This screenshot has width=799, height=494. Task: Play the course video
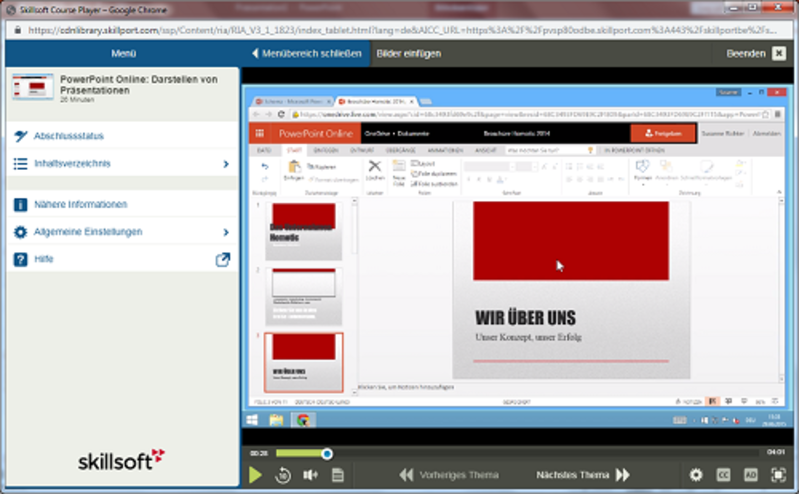(x=255, y=475)
